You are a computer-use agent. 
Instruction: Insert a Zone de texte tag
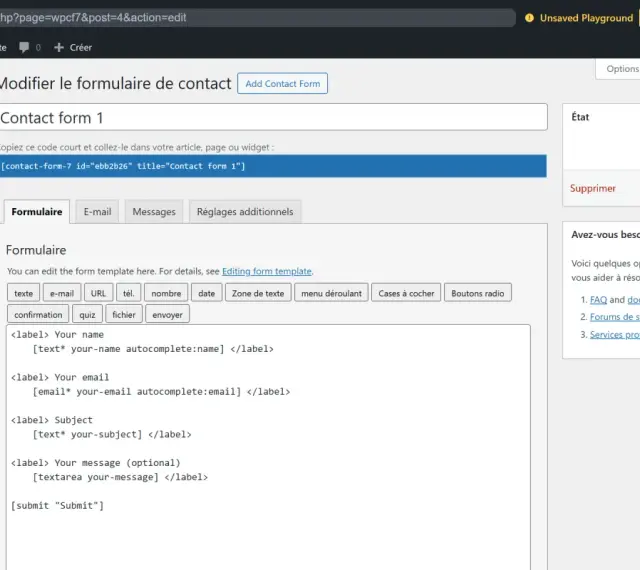258,293
